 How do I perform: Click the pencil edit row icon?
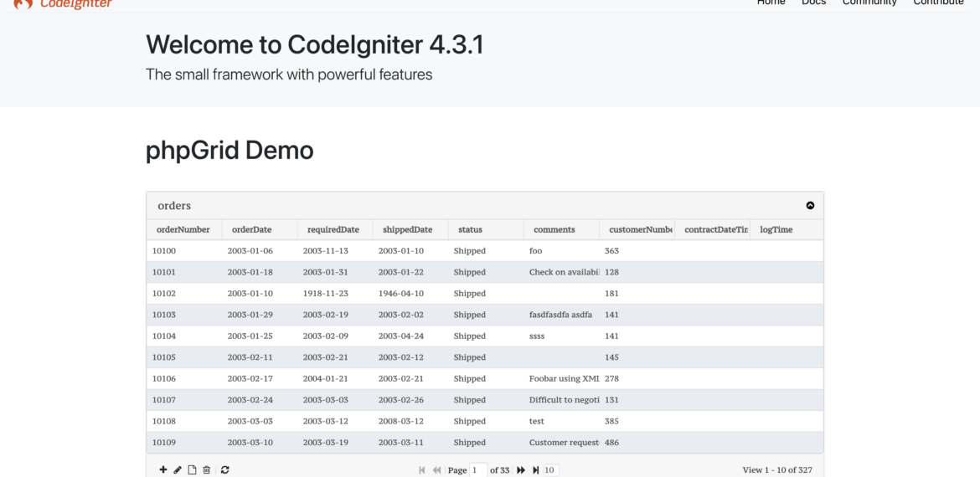click(178, 469)
